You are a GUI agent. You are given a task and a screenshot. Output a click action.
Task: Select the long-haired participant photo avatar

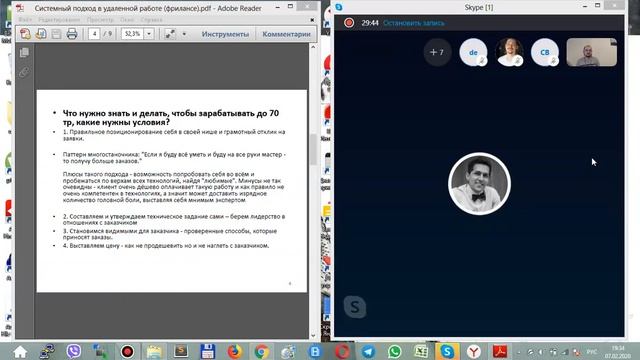[x=509, y=52]
